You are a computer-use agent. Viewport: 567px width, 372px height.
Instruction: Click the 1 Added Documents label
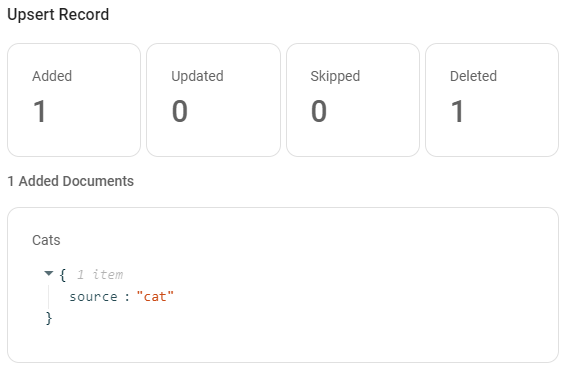[x=71, y=181]
